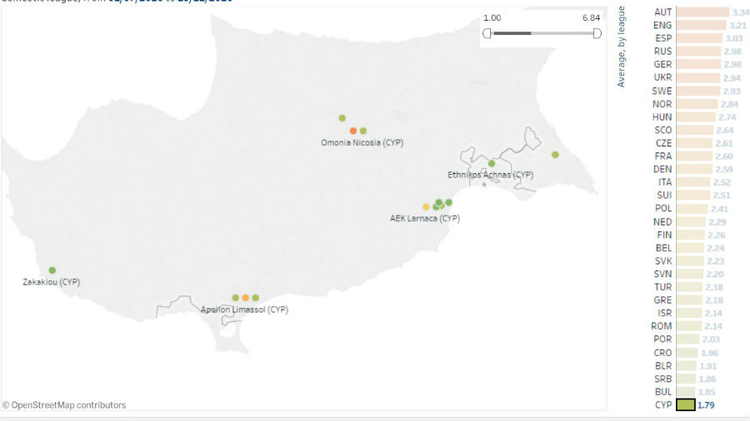The height and width of the screenshot is (421, 750).
Task: Select the SUI league bar
Action: point(696,195)
